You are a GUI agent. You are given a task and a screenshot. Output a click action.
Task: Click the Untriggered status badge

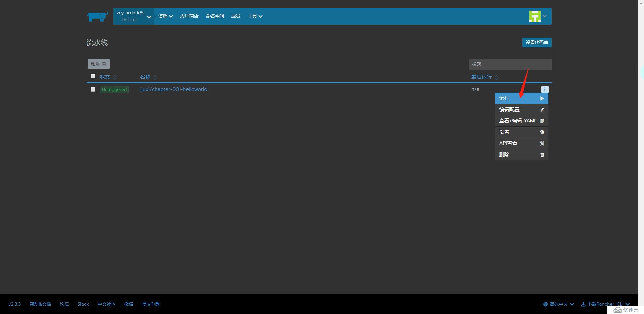(x=114, y=89)
